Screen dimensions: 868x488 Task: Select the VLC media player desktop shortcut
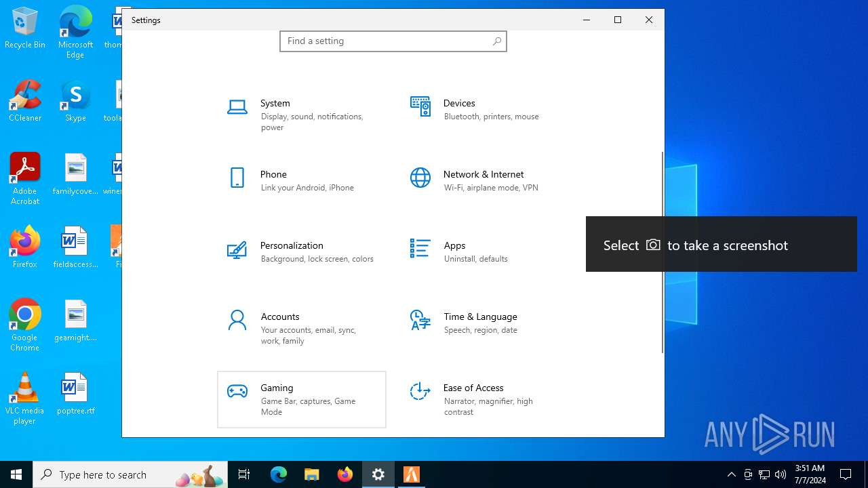[25, 399]
